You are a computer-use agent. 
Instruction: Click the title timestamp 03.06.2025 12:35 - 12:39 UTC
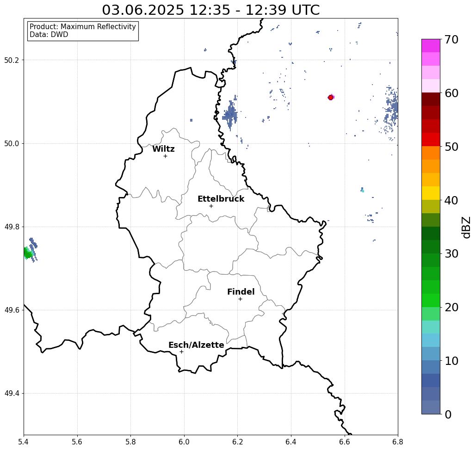tap(210, 10)
